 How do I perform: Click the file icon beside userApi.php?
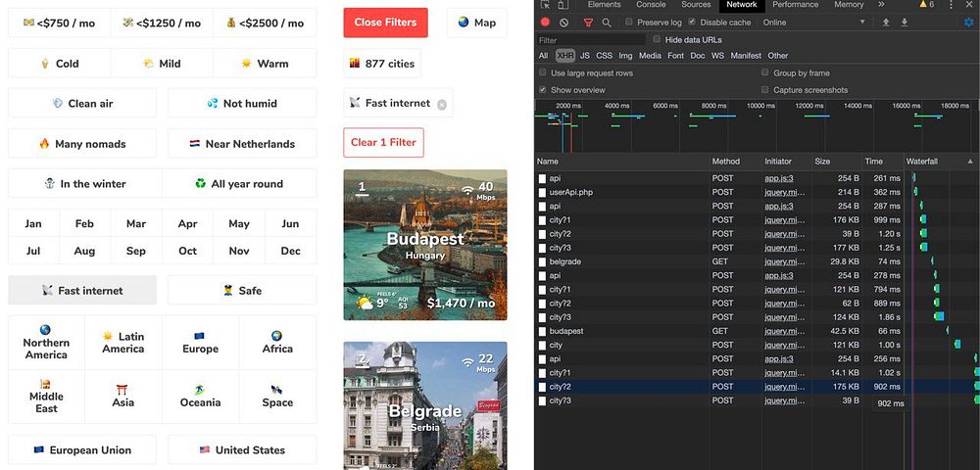click(543, 192)
